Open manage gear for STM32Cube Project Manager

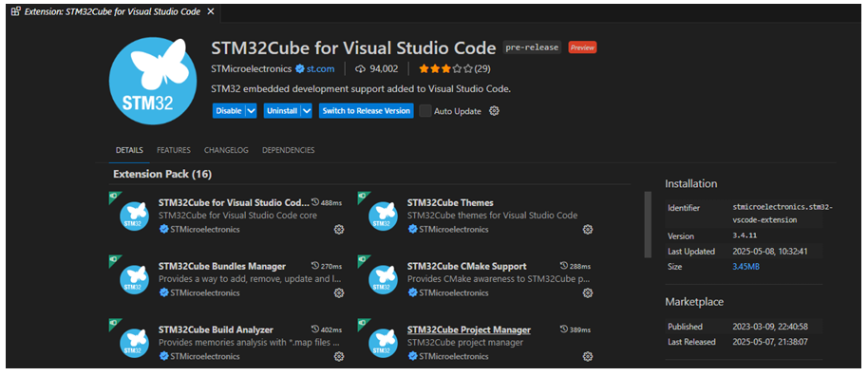[588, 357]
